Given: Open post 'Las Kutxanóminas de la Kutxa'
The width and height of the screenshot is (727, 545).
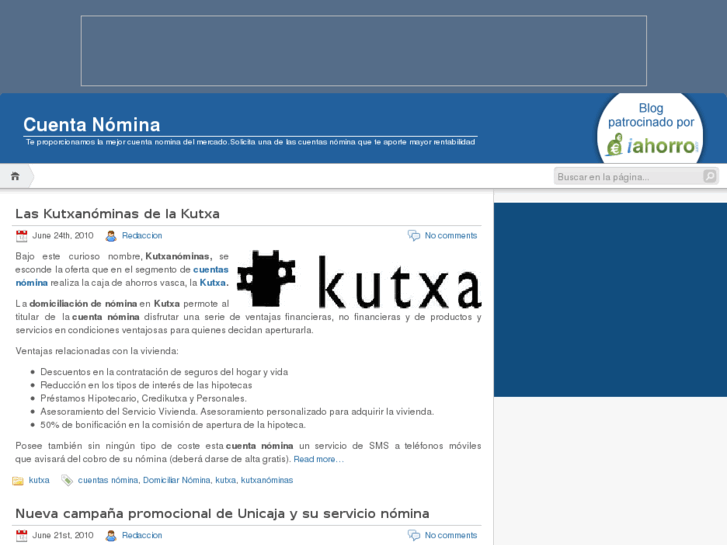Looking at the screenshot, I should pyautogui.click(x=117, y=214).
